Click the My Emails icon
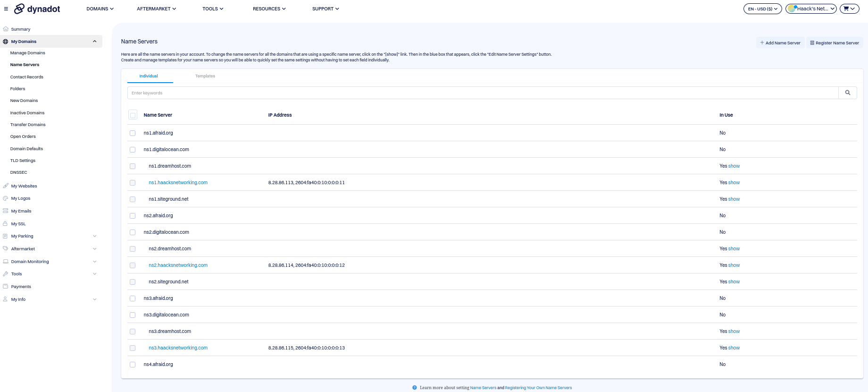Image resolution: width=868 pixels, height=392 pixels. point(6,211)
